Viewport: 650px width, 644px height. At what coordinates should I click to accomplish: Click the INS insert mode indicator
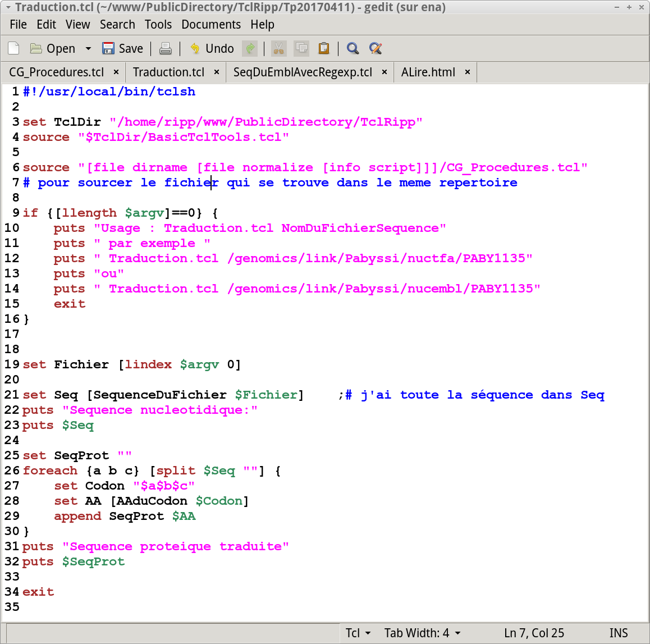click(619, 633)
